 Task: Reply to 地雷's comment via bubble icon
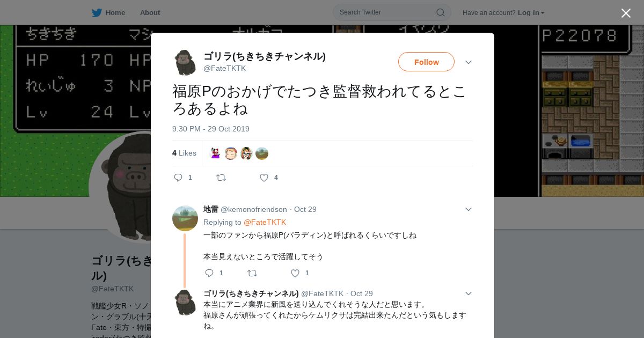(x=209, y=273)
